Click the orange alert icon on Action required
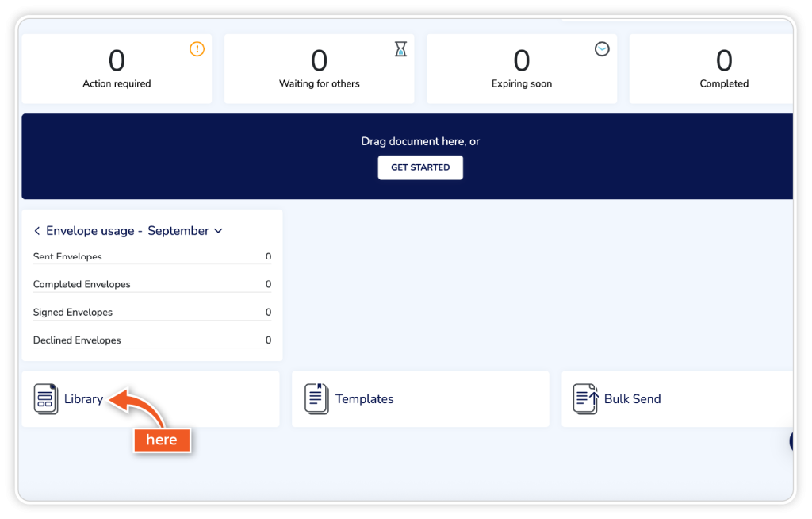The height and width of the screenshot is (519, 812). (197, 49)
